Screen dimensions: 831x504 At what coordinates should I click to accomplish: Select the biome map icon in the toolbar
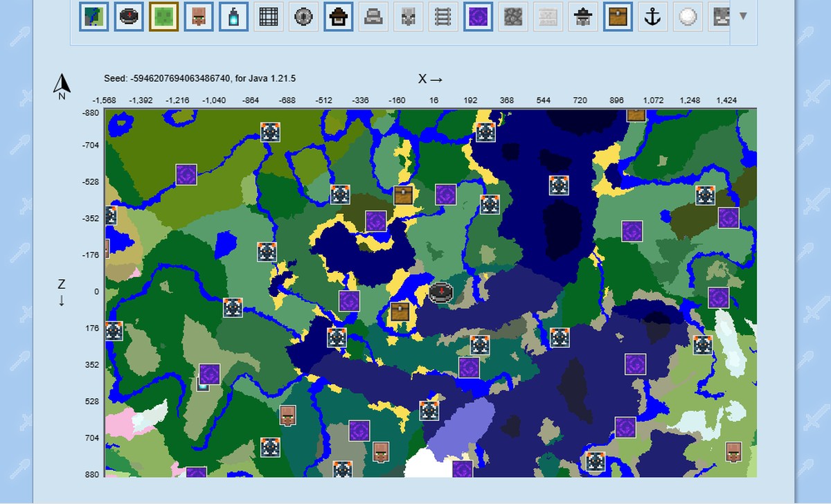(x=93, y=17)
